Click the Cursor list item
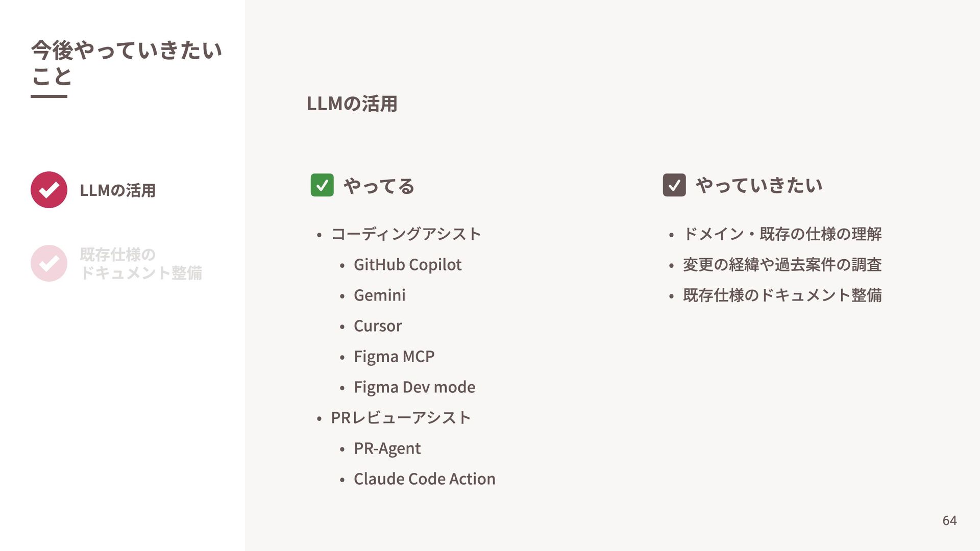Screen dimensions: 980x551 (378, 326)
